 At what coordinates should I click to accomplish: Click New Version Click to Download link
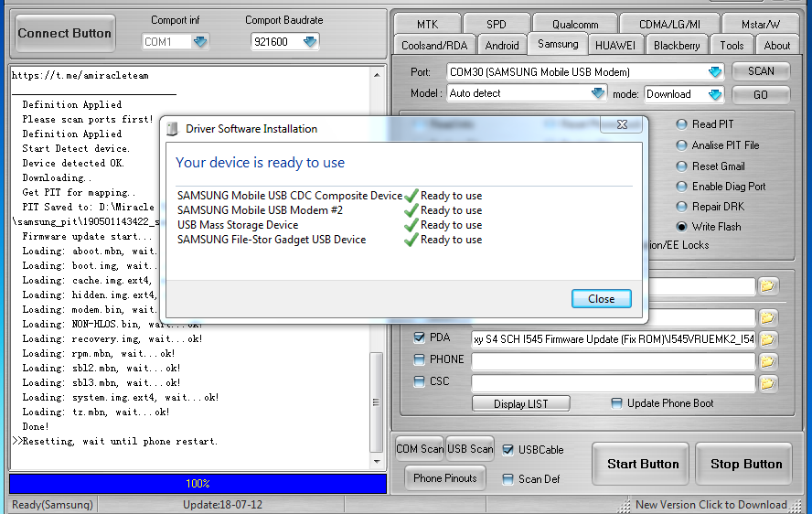711,505
